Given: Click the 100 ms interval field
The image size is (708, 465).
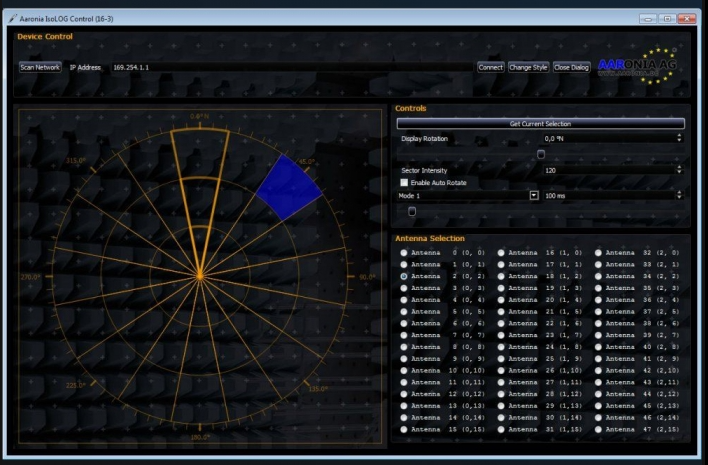Looking at the screenshot, I should click(609, 195).
